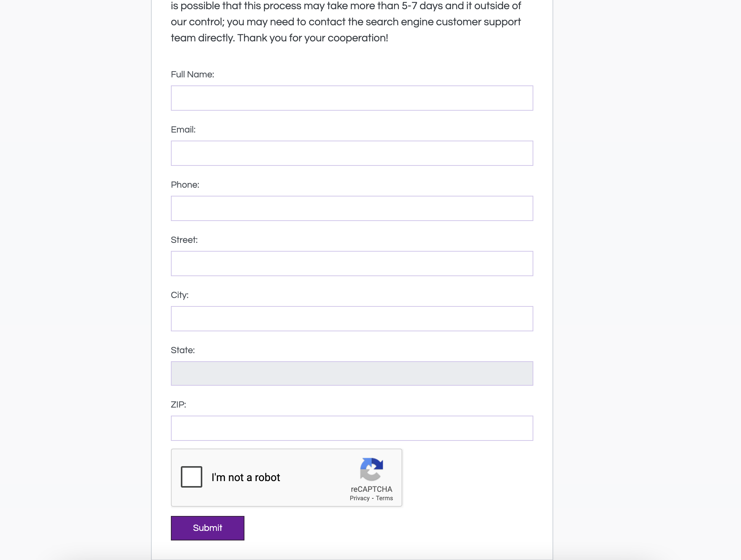Select the Phone input field
The height and width of the screenshot is (560, 741).
pyautogui.click(x=352, y=208)
